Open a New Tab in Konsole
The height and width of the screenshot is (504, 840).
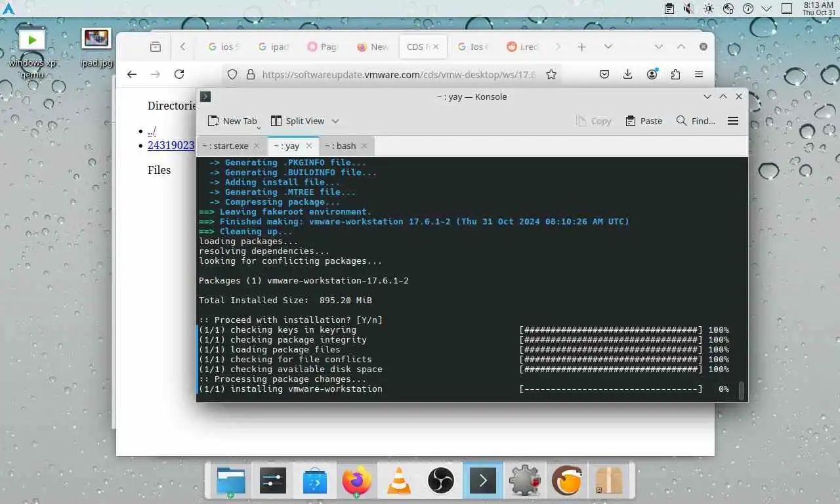pyautogui.click(x=233, y=121)
